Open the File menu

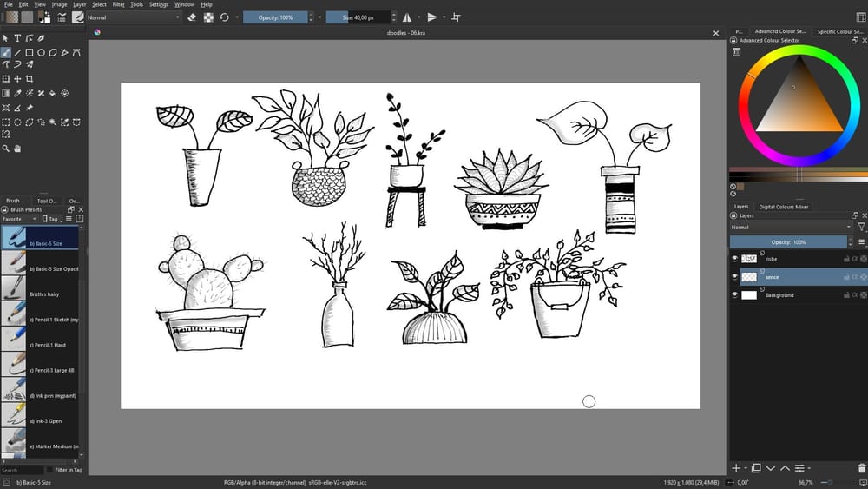pyautogui.click(x=9, y=4)
